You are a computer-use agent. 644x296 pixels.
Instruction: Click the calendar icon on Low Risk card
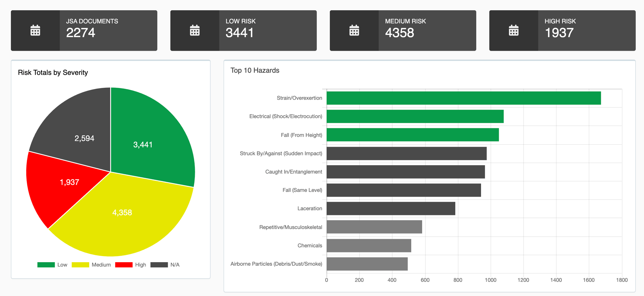point(194,30)
